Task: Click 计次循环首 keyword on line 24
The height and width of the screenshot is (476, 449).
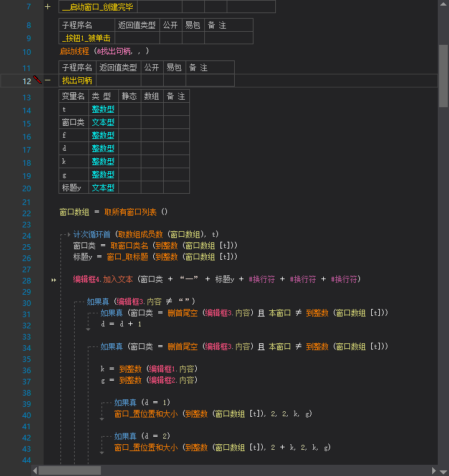Action: point(92,234)
